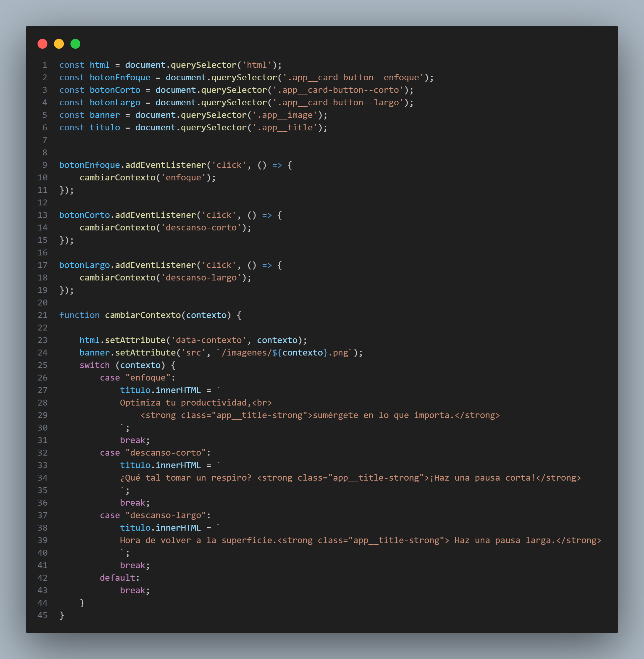This screenshot has height=659, width=644.
Task: Click botonLargo.addEventListener on line 17
Action: pos(128,265)
